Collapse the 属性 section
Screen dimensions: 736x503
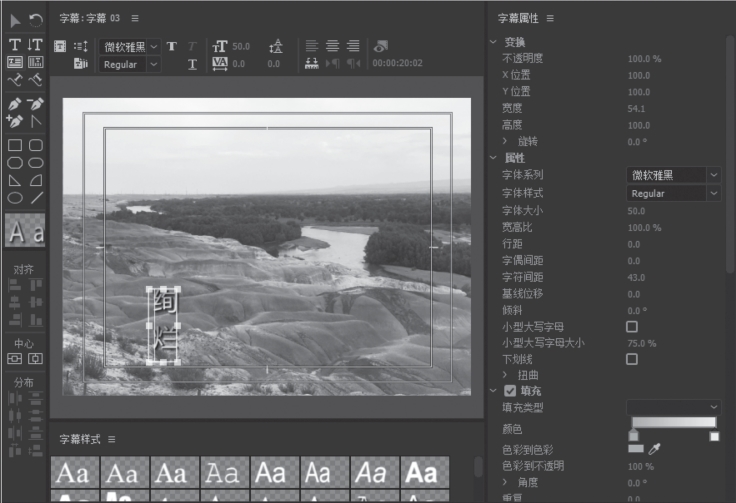pyautogui.click(x=493, y=158)
